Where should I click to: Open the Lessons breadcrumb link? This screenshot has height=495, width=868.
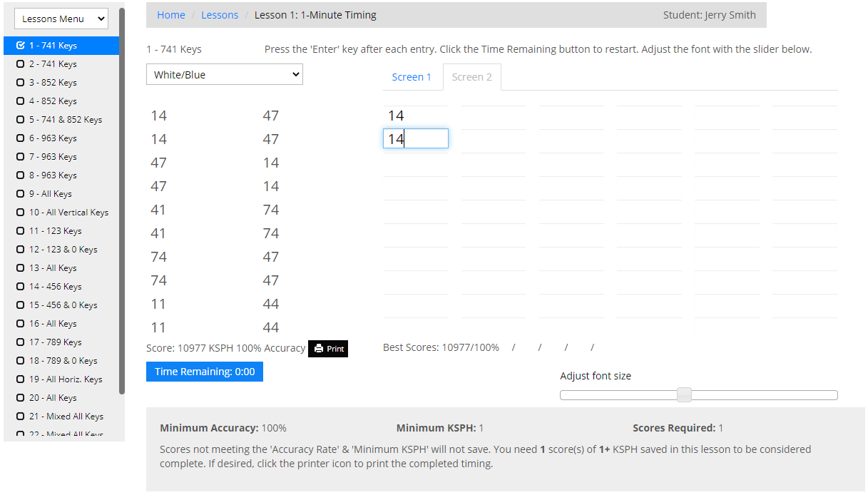coord(220,15)
